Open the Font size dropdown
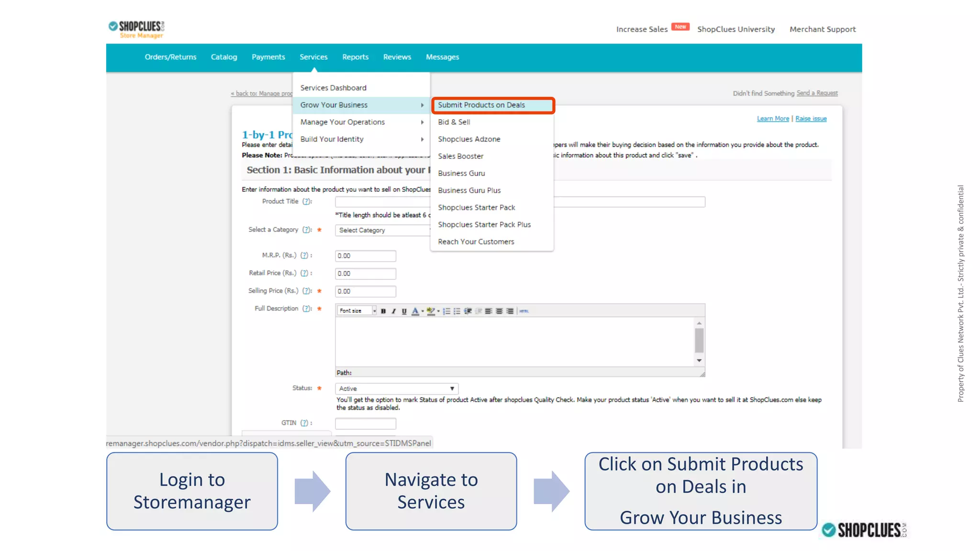The image size is (980, 551). 374,311
